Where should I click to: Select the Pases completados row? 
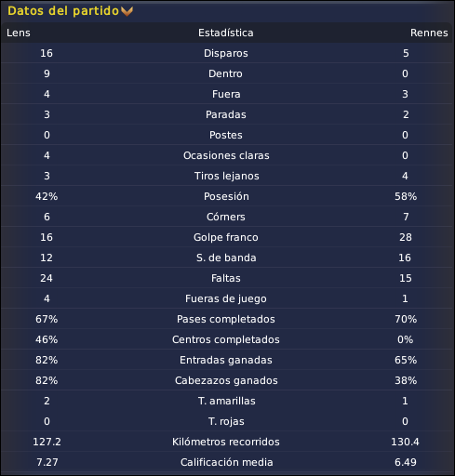(227, 319)
